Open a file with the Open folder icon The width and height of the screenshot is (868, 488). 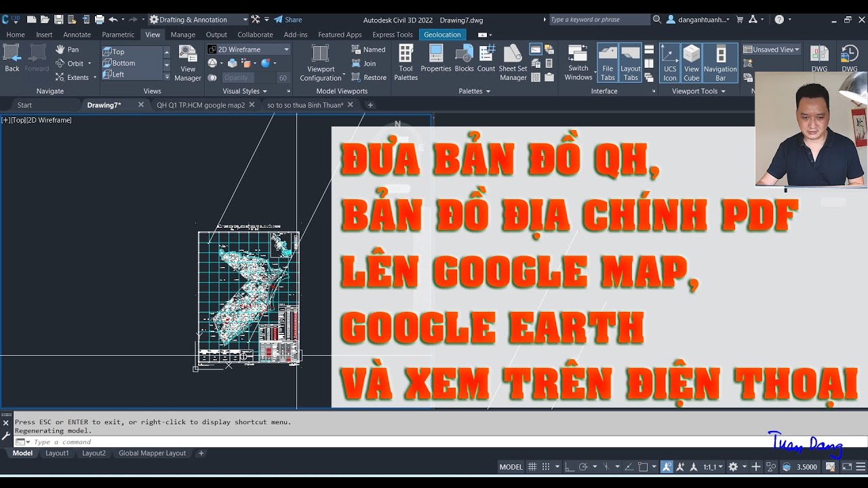click(x=45, y=20)
